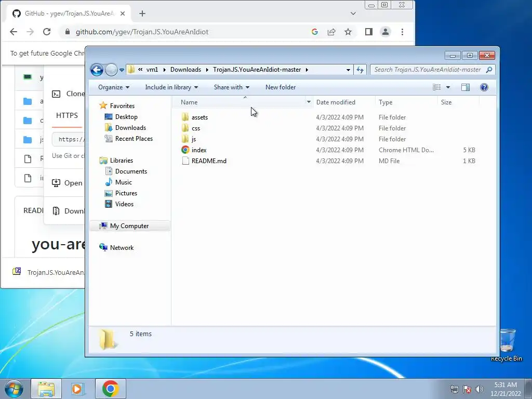Open the Videos library
The width and height of the screenshot is (532, 399).
[x=124, y=204]
